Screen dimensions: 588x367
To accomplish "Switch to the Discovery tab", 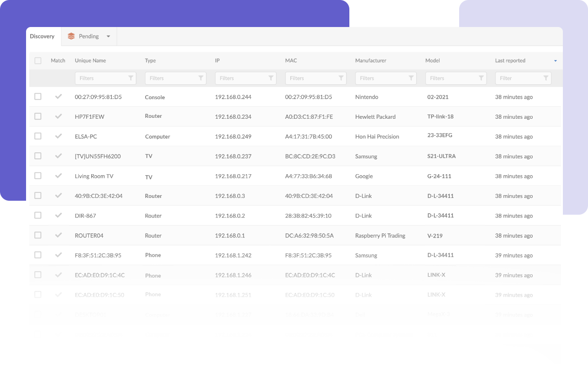I will click(42, 36).
